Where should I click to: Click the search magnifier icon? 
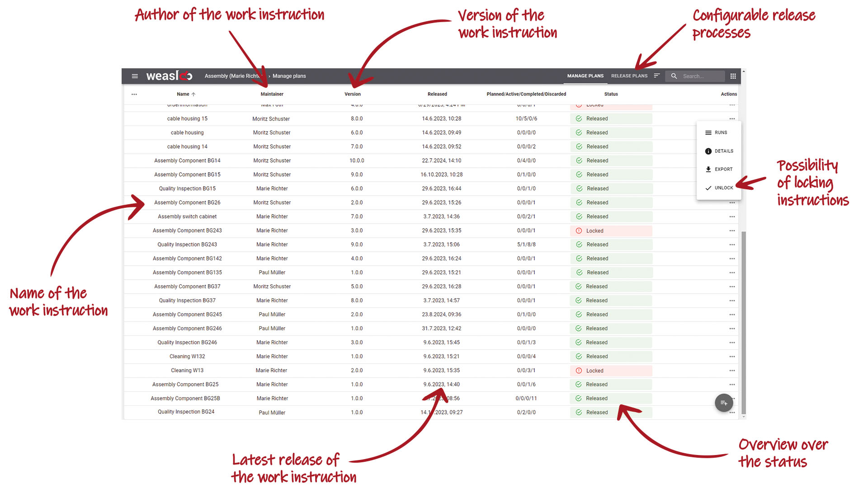674,76
